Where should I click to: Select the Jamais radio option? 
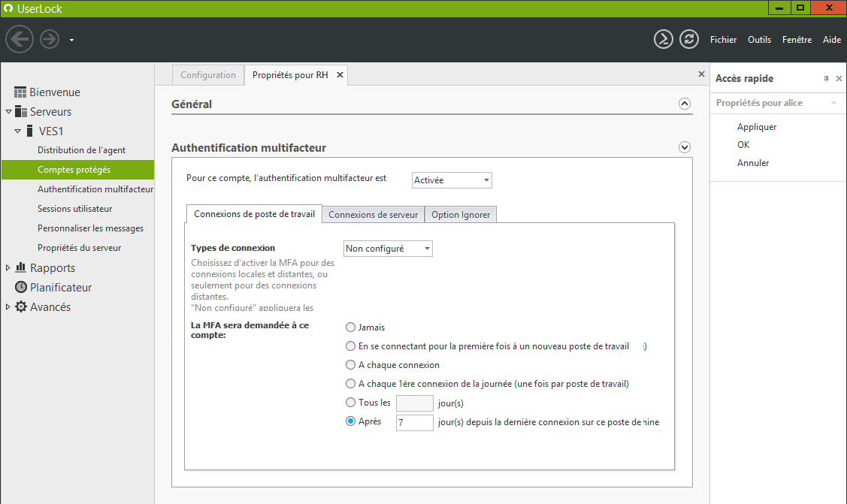pyautogui.click(x=350, y=327)
